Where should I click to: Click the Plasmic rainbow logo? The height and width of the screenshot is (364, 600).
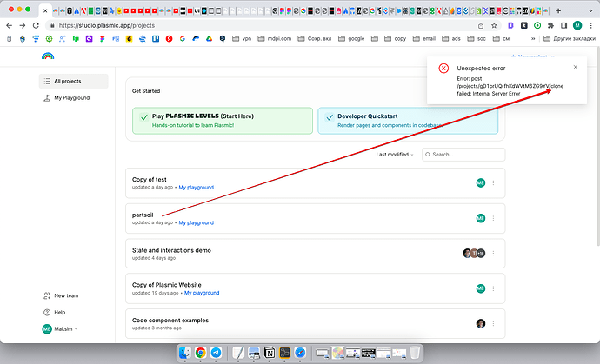click(47, 56)
